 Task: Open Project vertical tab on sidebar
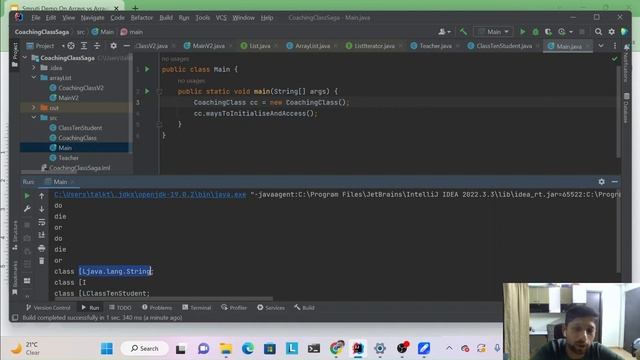[x=15, y=54]
